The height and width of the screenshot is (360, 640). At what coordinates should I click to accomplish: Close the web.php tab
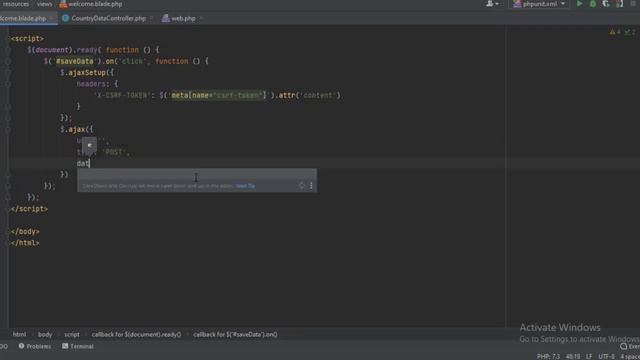point(201,18)
